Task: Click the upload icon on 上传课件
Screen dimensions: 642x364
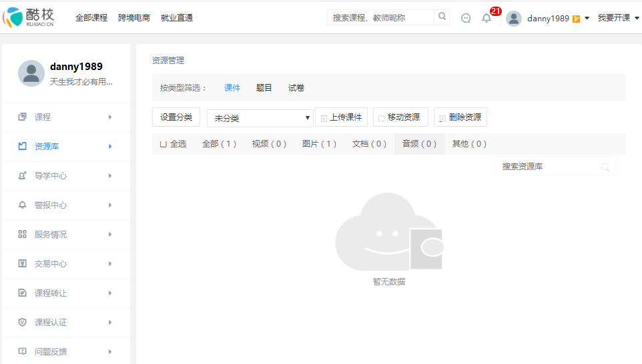Action: [324, 118]
